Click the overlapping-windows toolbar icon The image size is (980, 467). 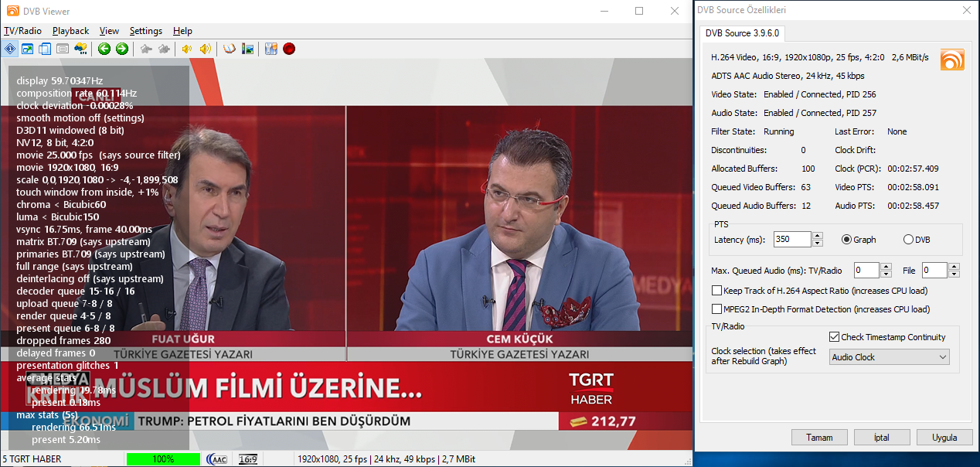click(x=45, y=49)
